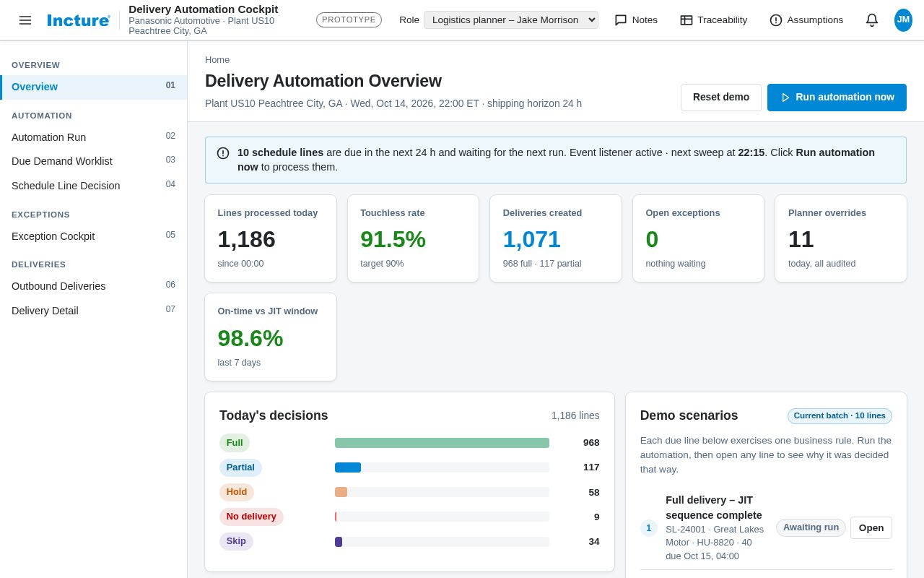Image resolution: width=924 pixels, height=578 pixels.
Task: Select Overview in the sidebar
Action: [x=94, y=87]
